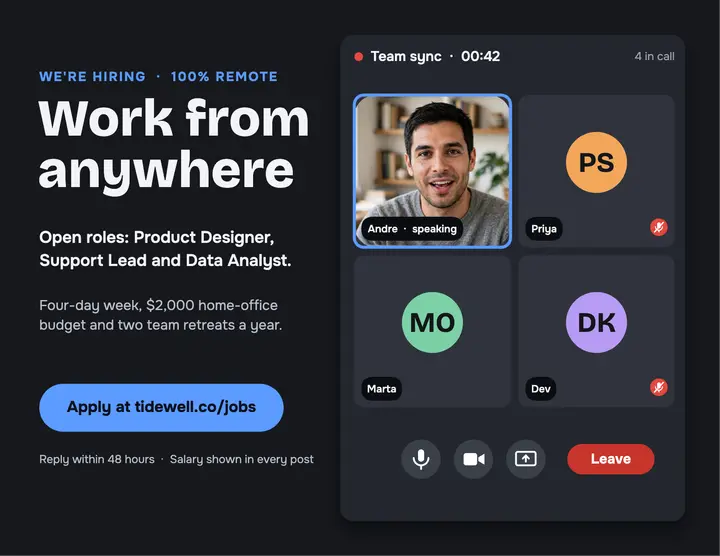Viewport: 720px width, 556px height.
Task: Click the "4 in call" participant count
Action: click(654, 56)
